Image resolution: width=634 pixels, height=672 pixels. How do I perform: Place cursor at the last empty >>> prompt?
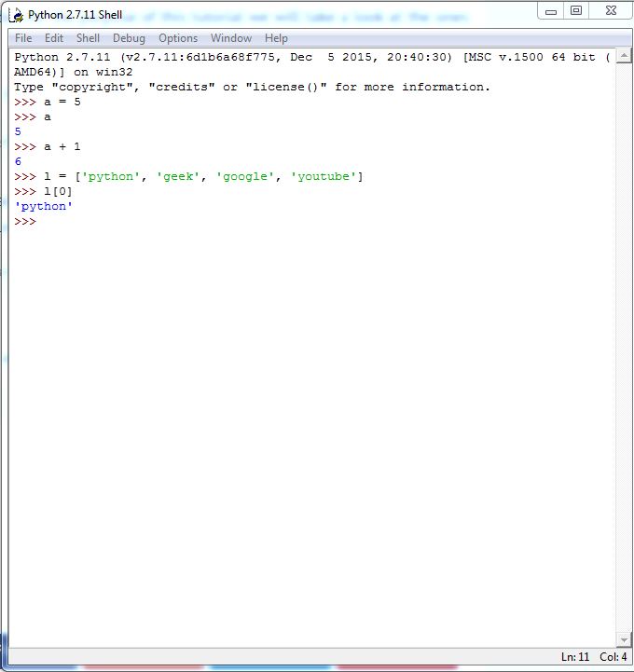pos(25,222)
